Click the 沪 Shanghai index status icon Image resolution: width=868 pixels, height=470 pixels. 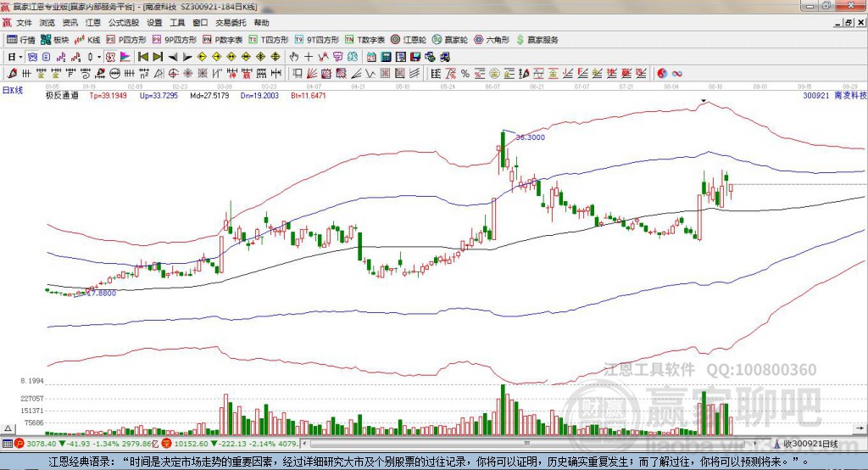click(x=19, y=444)
